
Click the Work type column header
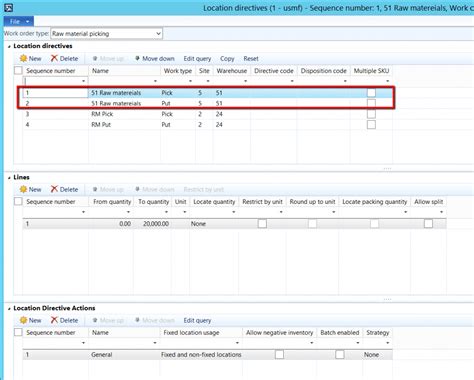[178, 71]
